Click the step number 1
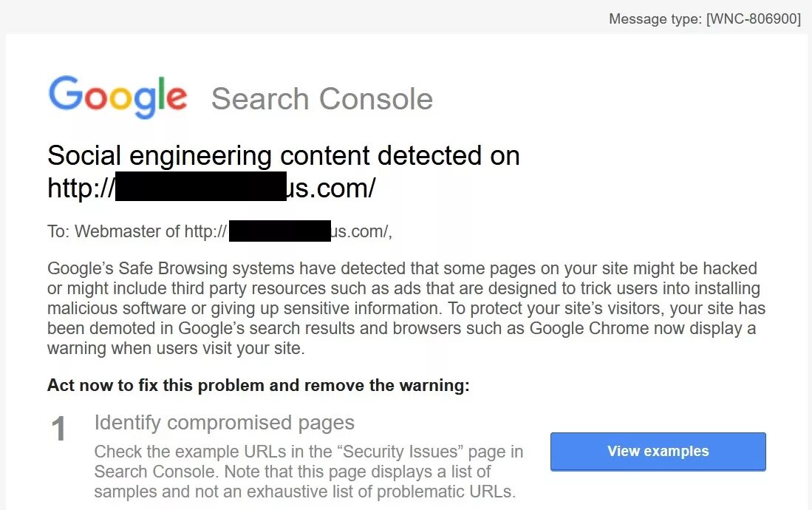Viewport: 812px width, 510px height. (58, 429)
